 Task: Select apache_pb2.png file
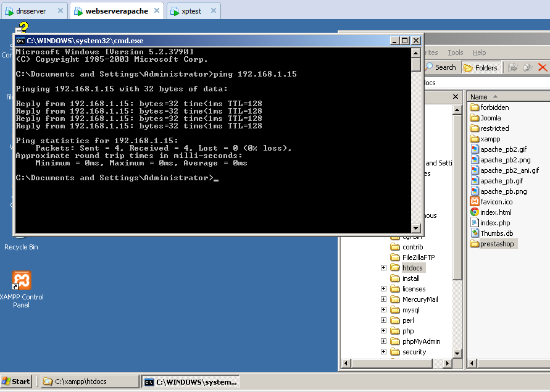[x=501, y=160]
